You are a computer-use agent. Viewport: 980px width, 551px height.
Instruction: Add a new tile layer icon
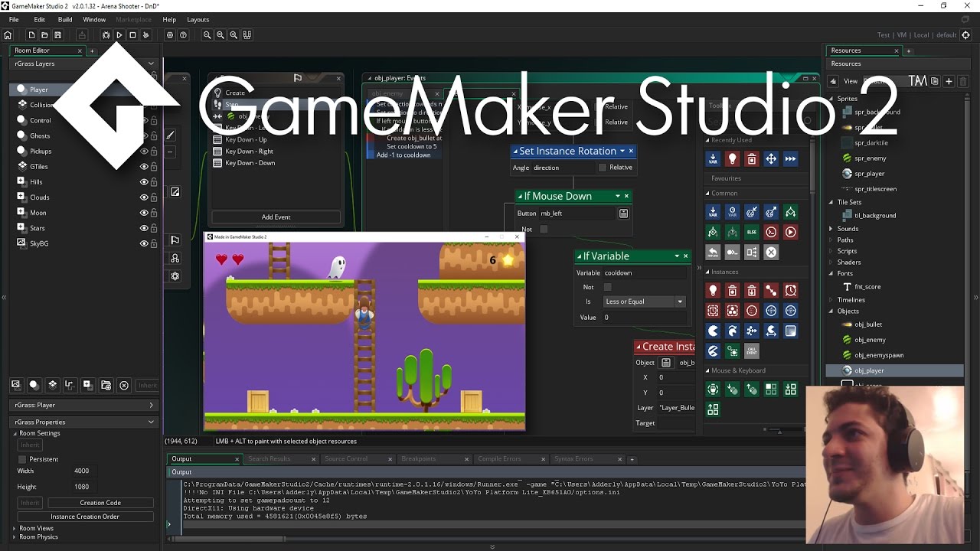52,385
